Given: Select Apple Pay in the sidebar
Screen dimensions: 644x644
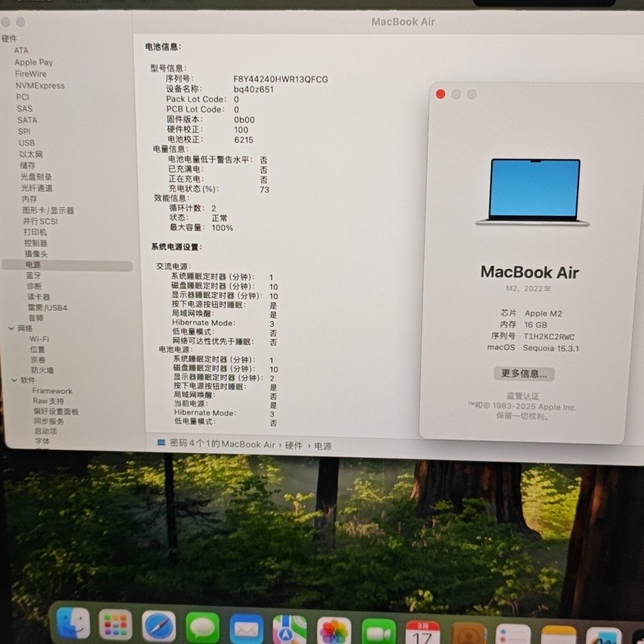Looking at the screenshot, I should pos(34,62).
